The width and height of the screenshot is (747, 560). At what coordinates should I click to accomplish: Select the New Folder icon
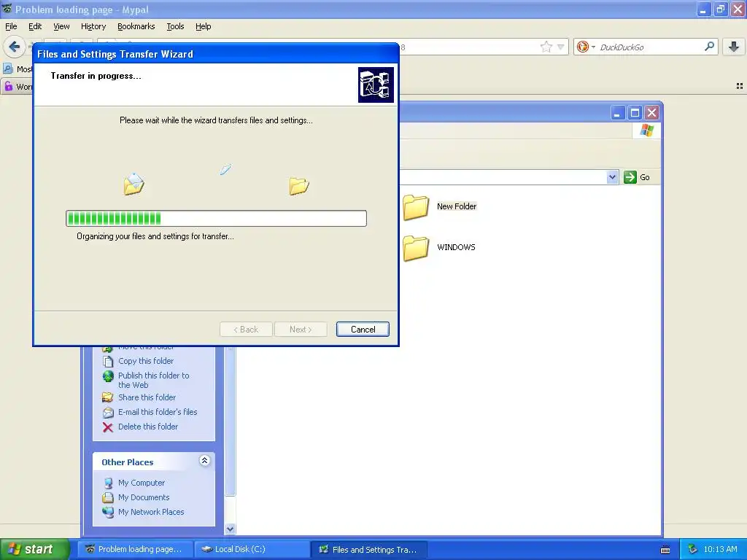[x=416, y=206]
